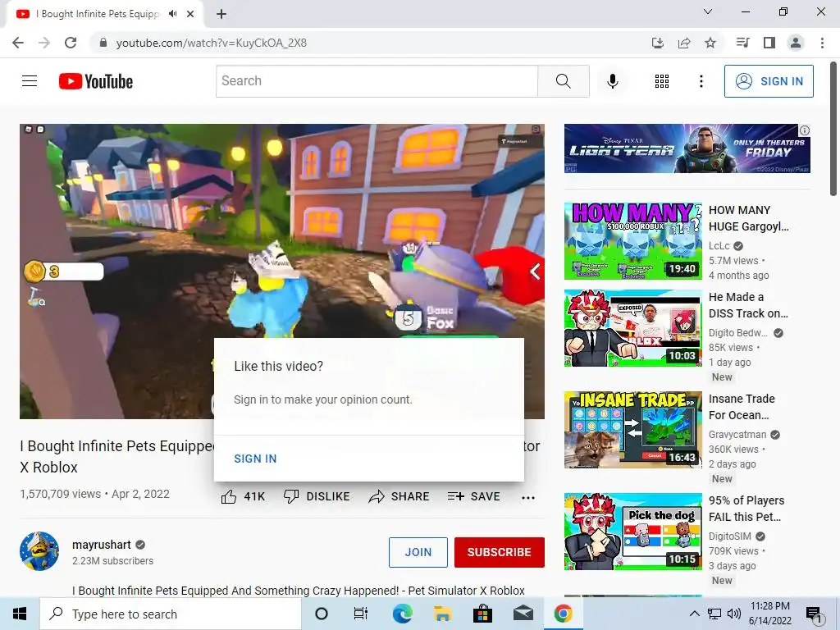840x630 pixels.
Task: Click the search magnifier button
Action: (563, 81)
